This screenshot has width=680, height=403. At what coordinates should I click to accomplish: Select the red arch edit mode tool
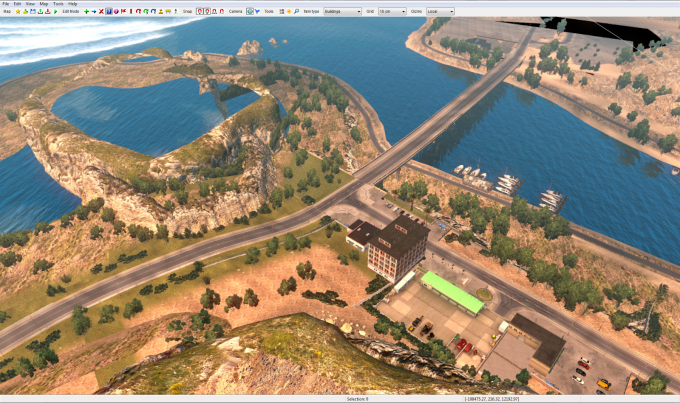pyautogui.click(x=138, y=11)
